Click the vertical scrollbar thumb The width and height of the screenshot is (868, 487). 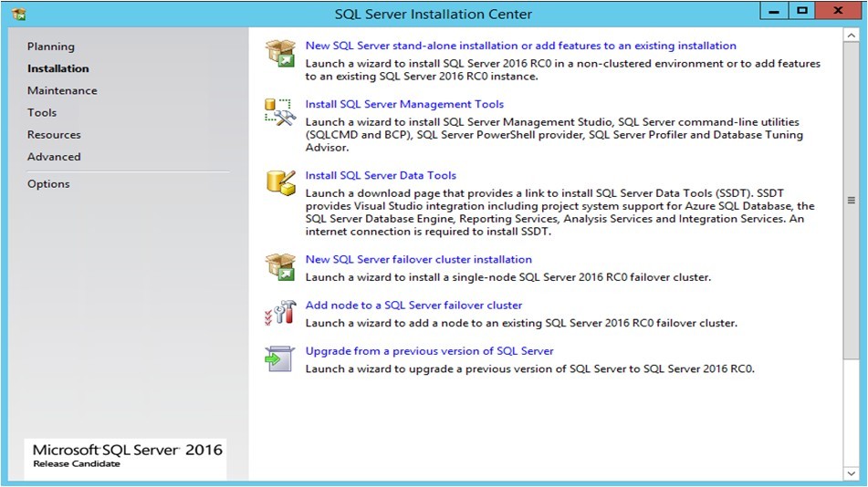pyautogui.click(x=851, y=201)
